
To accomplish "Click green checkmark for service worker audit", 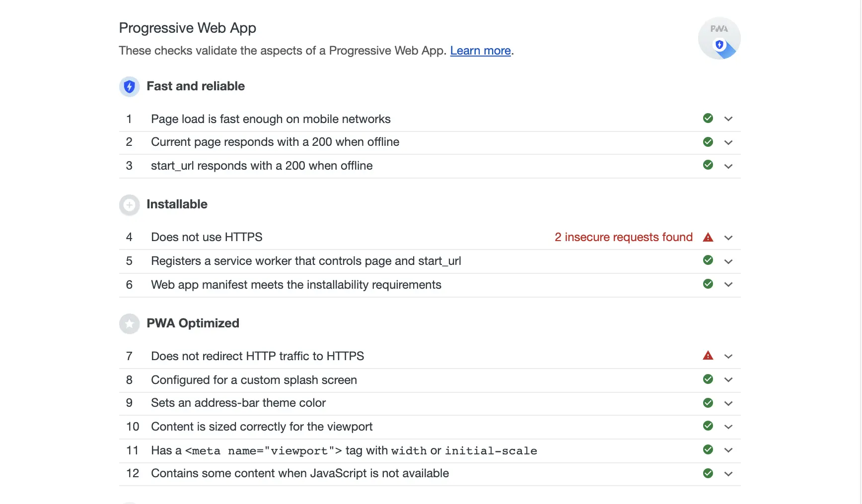I will click(x=708, y=260).
